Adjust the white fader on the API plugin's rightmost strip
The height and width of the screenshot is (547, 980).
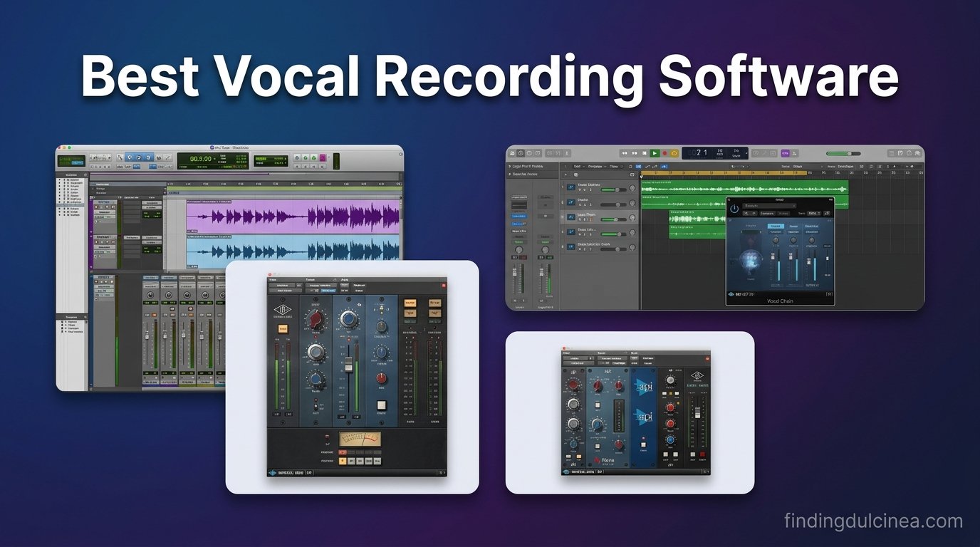click(697, 413)
